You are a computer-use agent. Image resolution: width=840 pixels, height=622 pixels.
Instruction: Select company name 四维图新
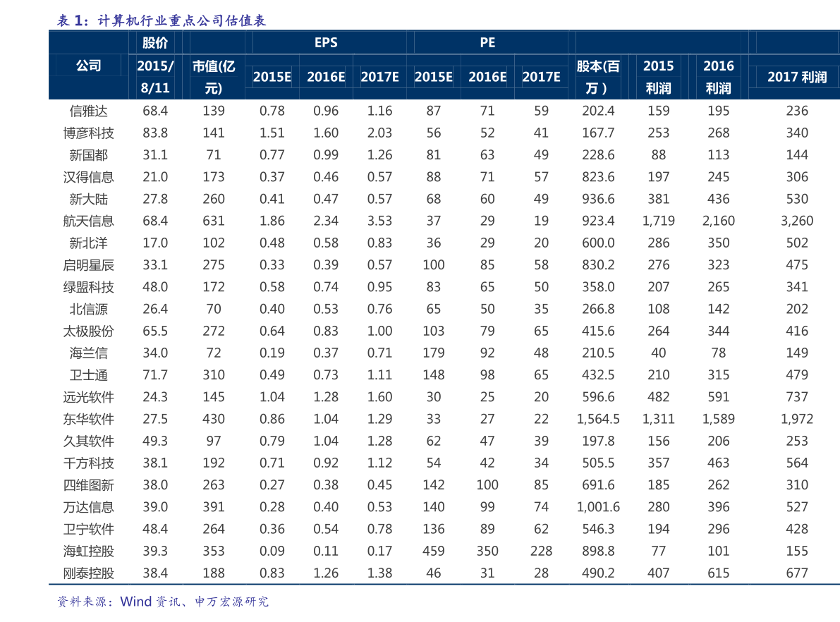point(88,485)
